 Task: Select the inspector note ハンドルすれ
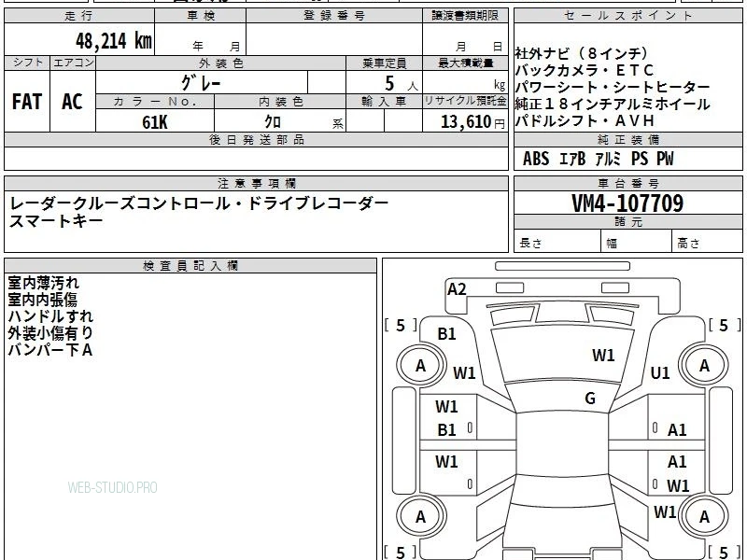click(x=50, y=316)
